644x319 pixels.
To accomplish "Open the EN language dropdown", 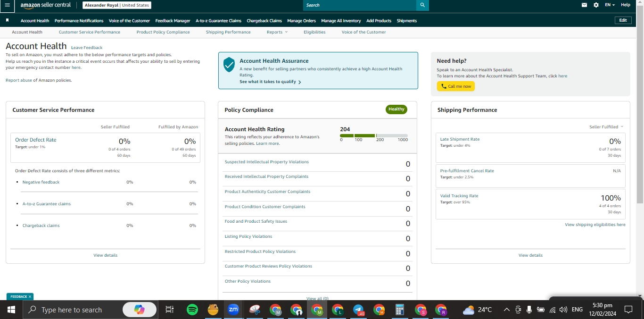I will 610,5.
